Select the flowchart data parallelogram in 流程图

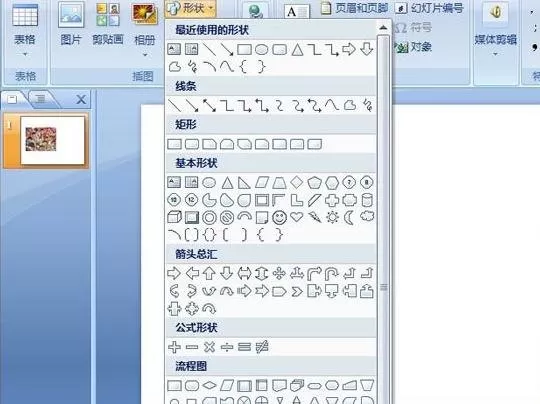pyautogui.click(x=227, y=385)
